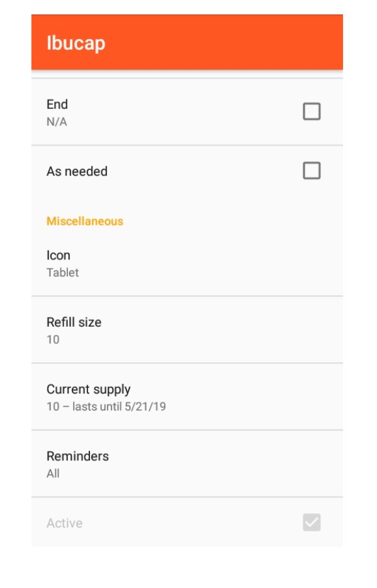Enable the As needed checkbox

point(312,171)
